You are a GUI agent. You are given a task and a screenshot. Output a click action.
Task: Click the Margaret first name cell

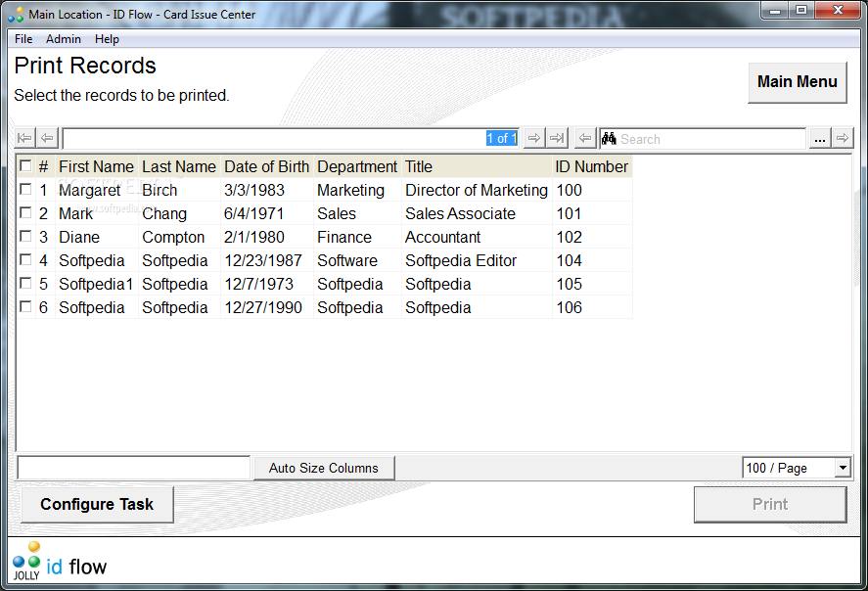pyautogui.click(x=96, y=190)
